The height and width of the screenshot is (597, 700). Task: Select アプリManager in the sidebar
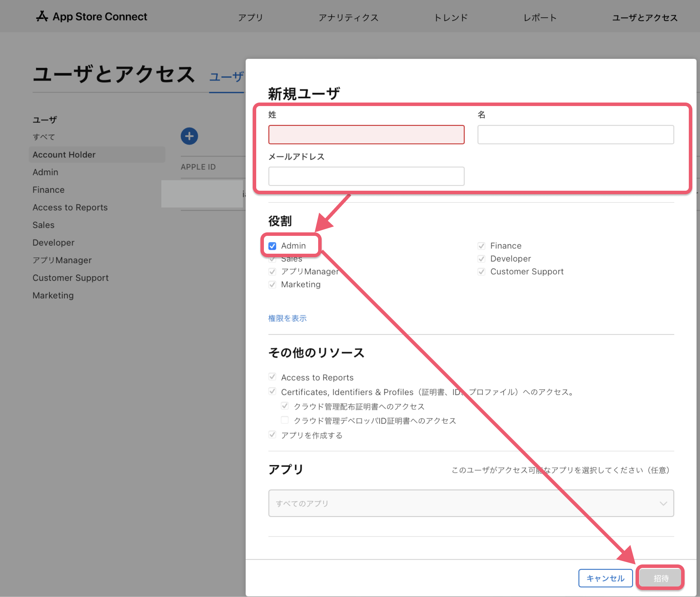pos(62,260)
